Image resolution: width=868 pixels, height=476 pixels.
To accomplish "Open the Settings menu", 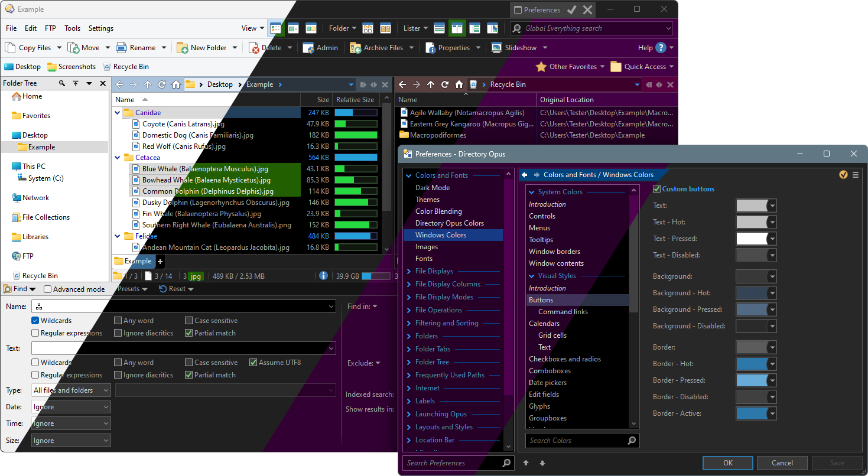I will tap(101, 28).
